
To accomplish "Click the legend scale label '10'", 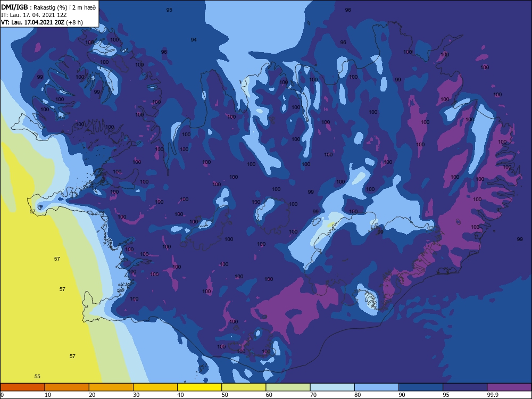I will click(48, 395).
